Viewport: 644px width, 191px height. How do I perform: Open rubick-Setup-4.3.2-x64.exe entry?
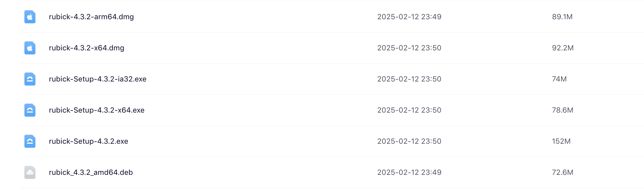click(x=96, y=110)
